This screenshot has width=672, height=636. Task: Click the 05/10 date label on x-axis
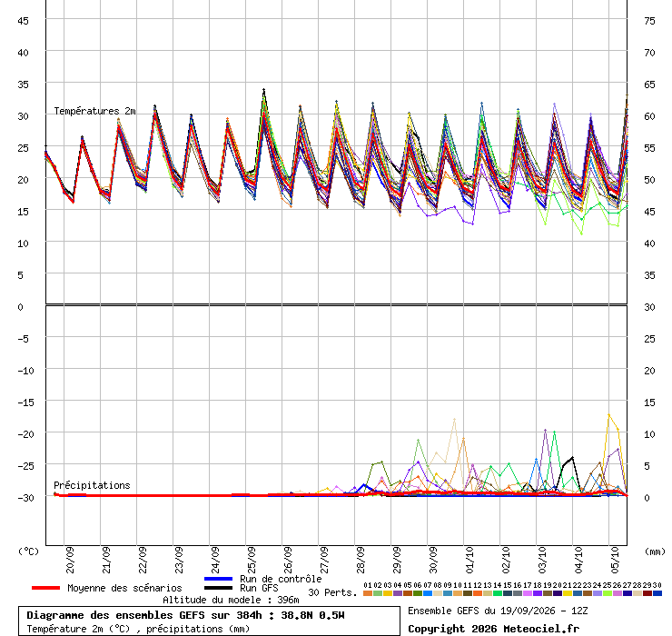click(615, 560)
